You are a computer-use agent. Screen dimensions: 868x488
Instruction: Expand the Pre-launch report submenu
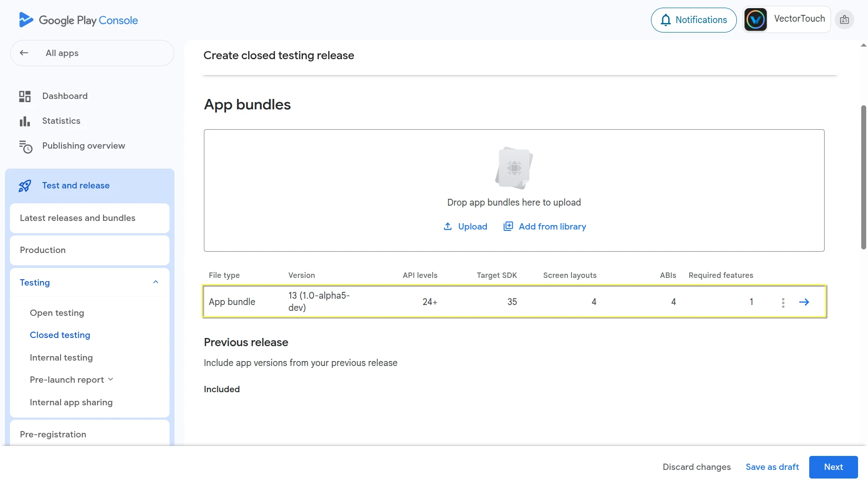pyautogui.click(x=111, y=380)
